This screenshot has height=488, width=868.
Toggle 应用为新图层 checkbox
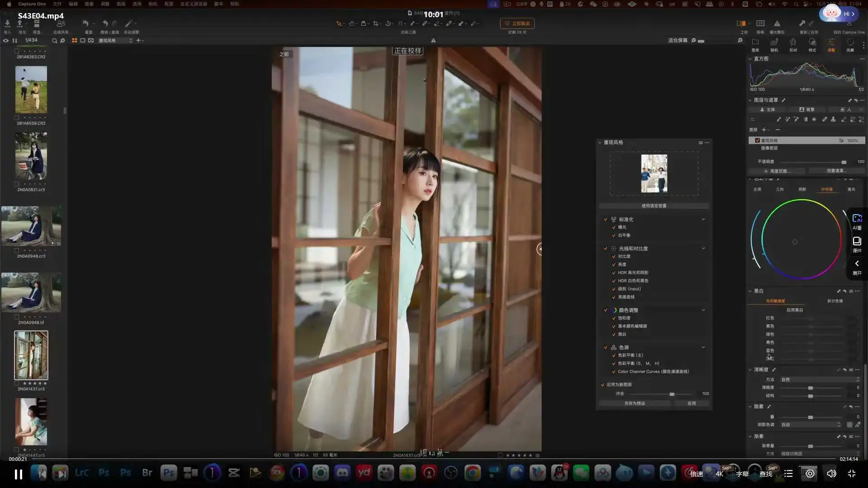(x=602, y=385)
